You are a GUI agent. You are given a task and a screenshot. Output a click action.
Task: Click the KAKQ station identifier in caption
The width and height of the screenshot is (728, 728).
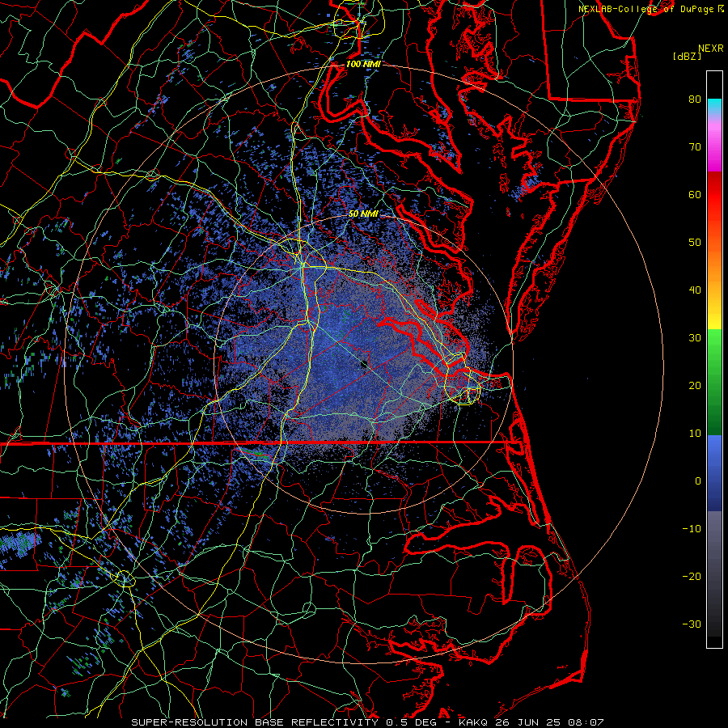point(473,722)
